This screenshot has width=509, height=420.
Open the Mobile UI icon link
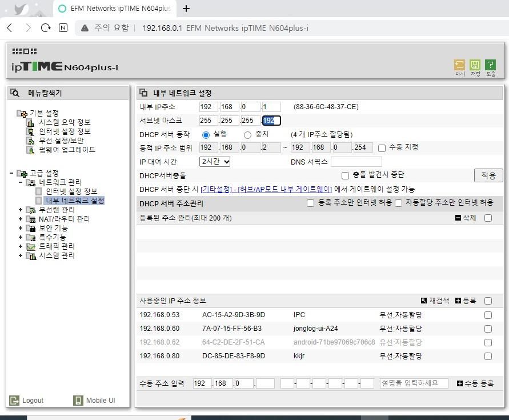[x=78, y=401]
